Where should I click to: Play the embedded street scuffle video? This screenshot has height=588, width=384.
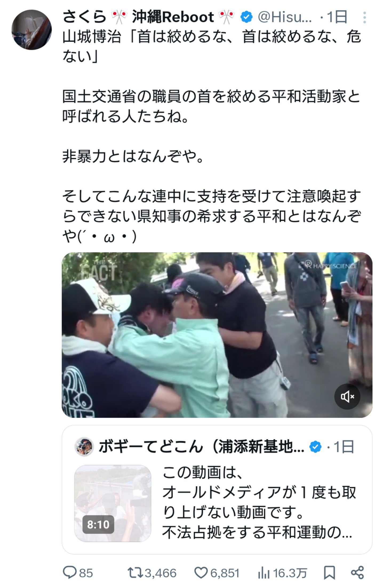(217, 335)
